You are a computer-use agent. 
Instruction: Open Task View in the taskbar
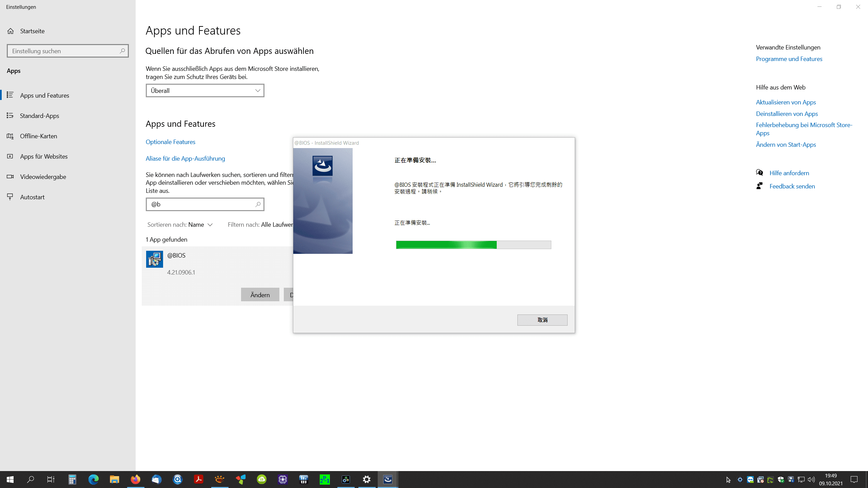pyautogui.click(x=51, y=480)
